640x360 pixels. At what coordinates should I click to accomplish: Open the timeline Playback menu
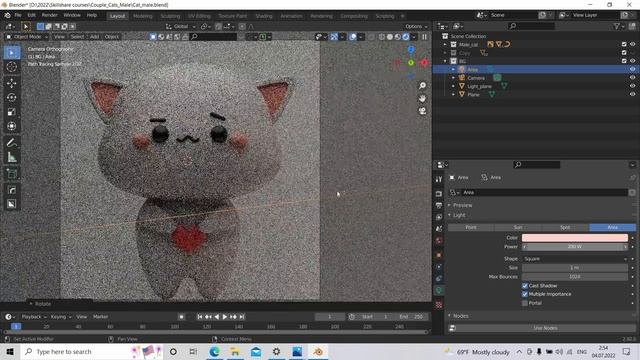33,317
